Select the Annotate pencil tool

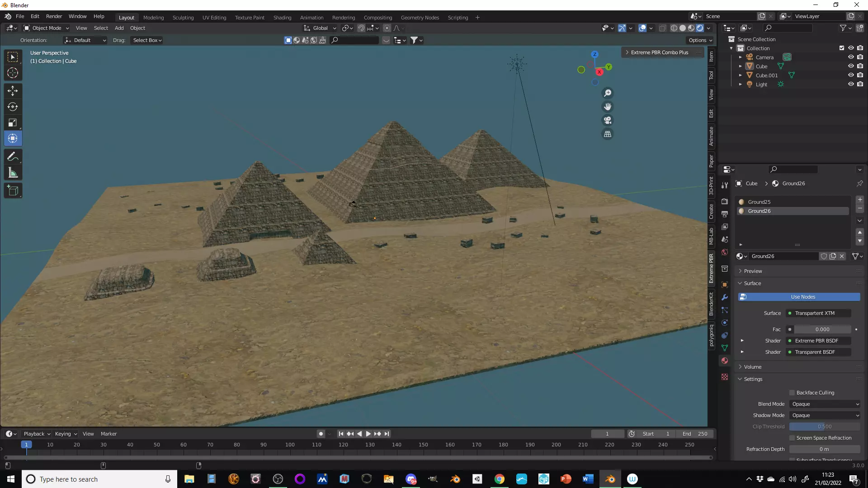click(x=13, y=156)
